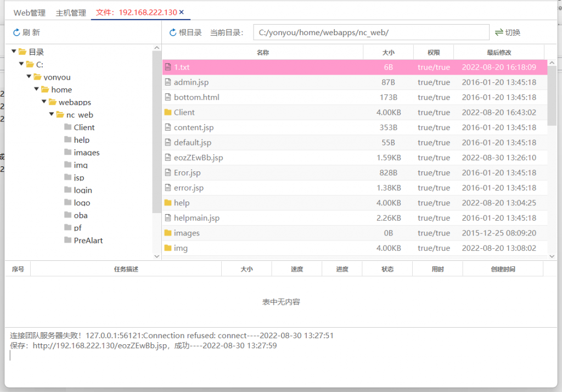Image resolution: width=562 pixels, height=392 pixels.
Task: Collapse the webapps tree node
Action: [44, 102]
